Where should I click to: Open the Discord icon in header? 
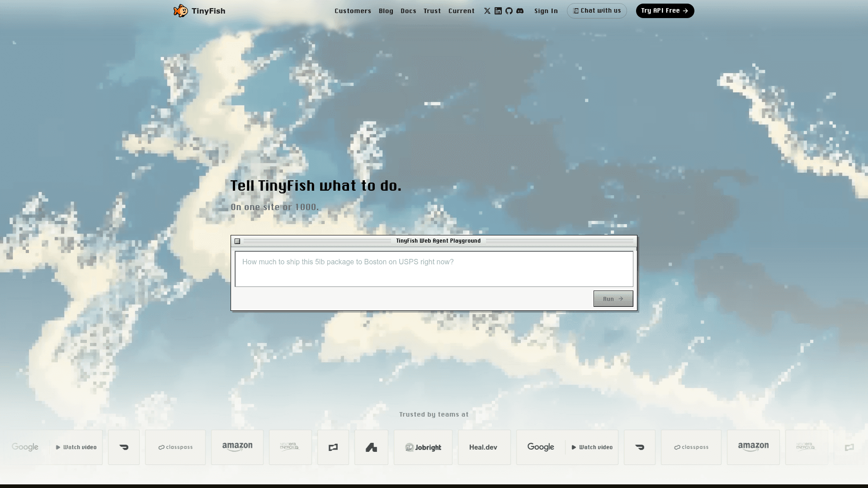coord(520,11)
